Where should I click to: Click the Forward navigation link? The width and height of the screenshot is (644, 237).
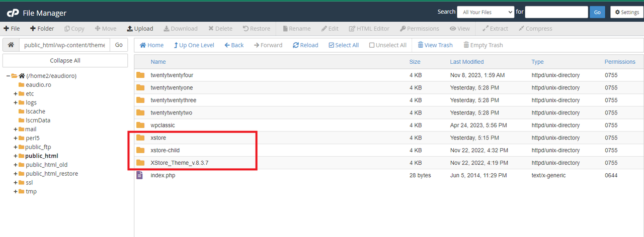(x=268, y=45)
